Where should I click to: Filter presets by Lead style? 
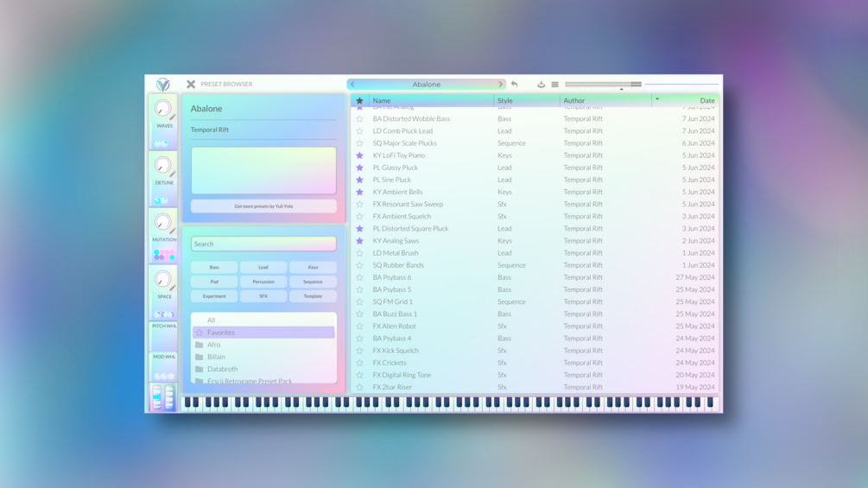[263, 267]
